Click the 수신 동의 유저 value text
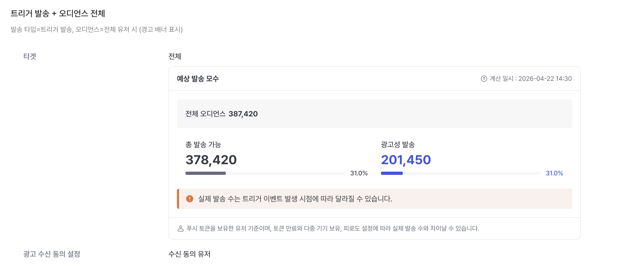This screenshot has height=279, width=644. click(189, 254)
